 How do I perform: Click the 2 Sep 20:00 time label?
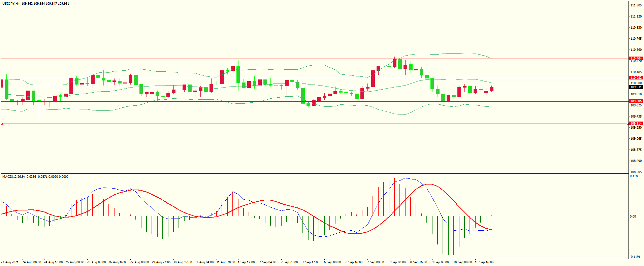point(289,262)
